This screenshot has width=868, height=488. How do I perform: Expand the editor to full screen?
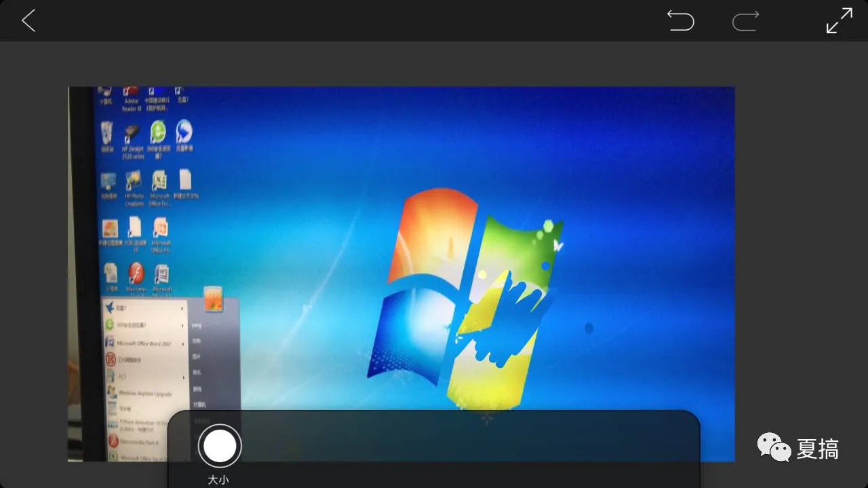click(840, 21)
